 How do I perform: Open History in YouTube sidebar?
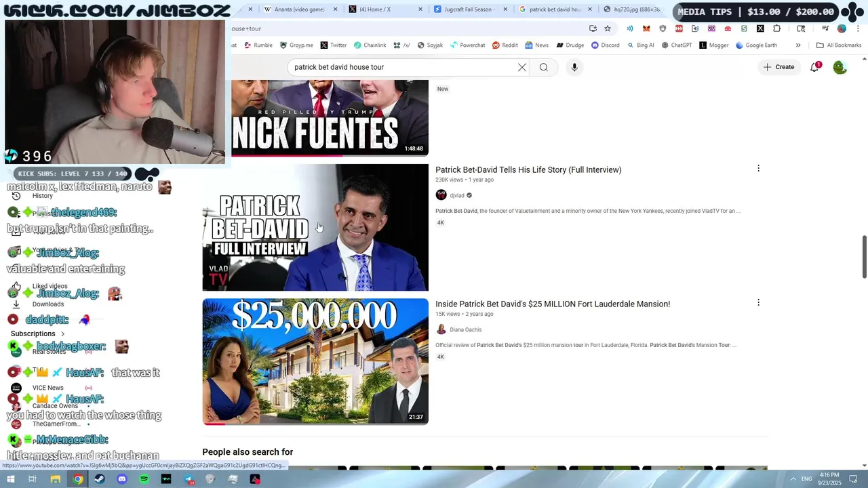(x=42, y=196)
